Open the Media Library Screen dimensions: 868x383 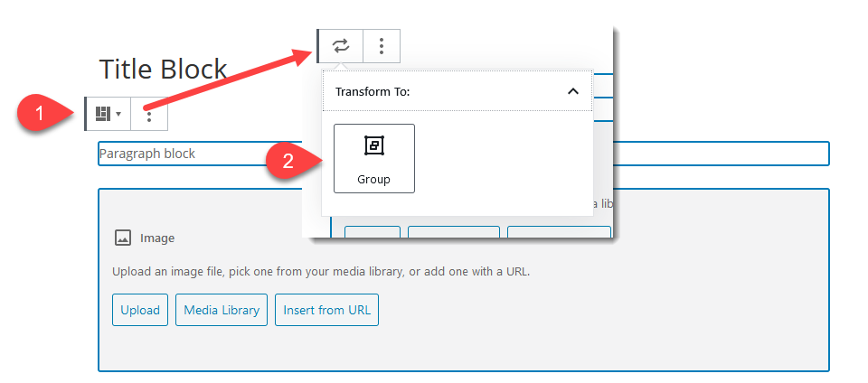[x=222, y=310]
